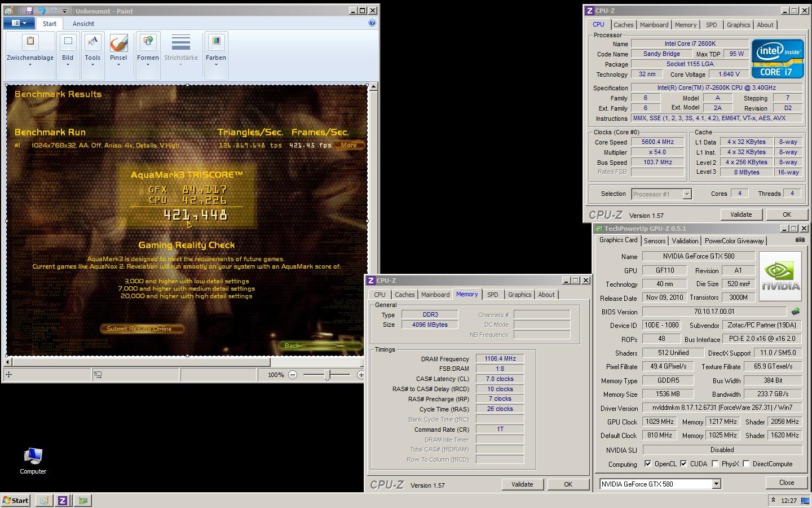
Task: Click the zoom in plus button in Paint
Action: click(x=361, y=375)
